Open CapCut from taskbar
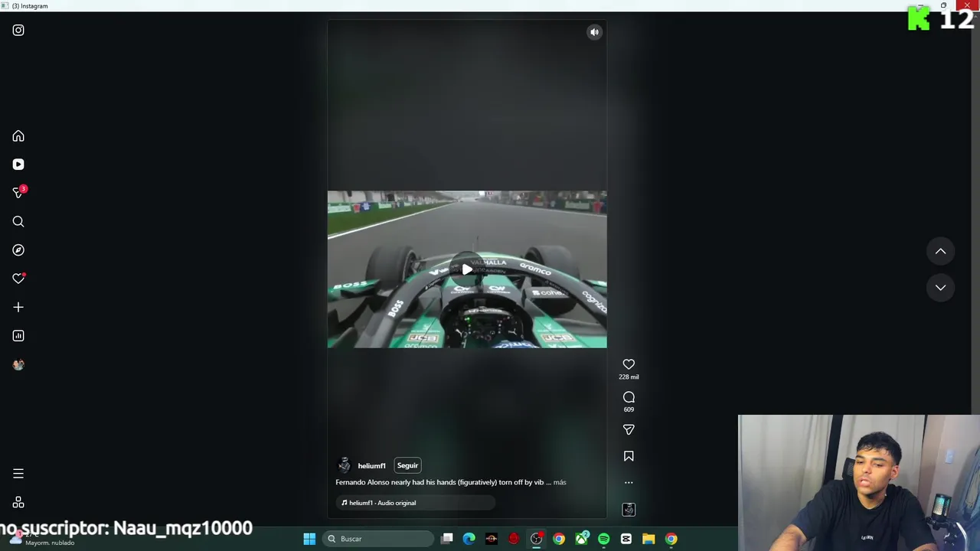The image size is (980, 551). pyautogui.click(x=626, y=539)
